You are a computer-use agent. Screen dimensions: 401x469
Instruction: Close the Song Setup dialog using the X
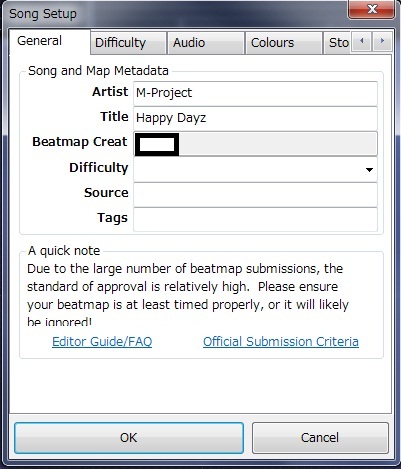pos(372,10)
